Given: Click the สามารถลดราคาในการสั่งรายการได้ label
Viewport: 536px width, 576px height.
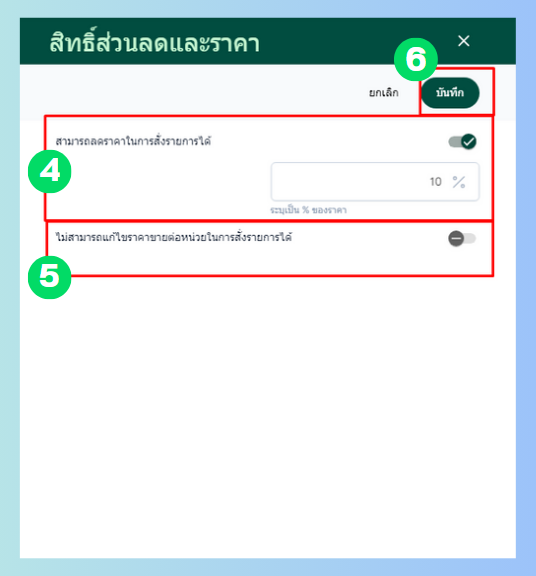Looking at the screenshot, I should point(133,141).
